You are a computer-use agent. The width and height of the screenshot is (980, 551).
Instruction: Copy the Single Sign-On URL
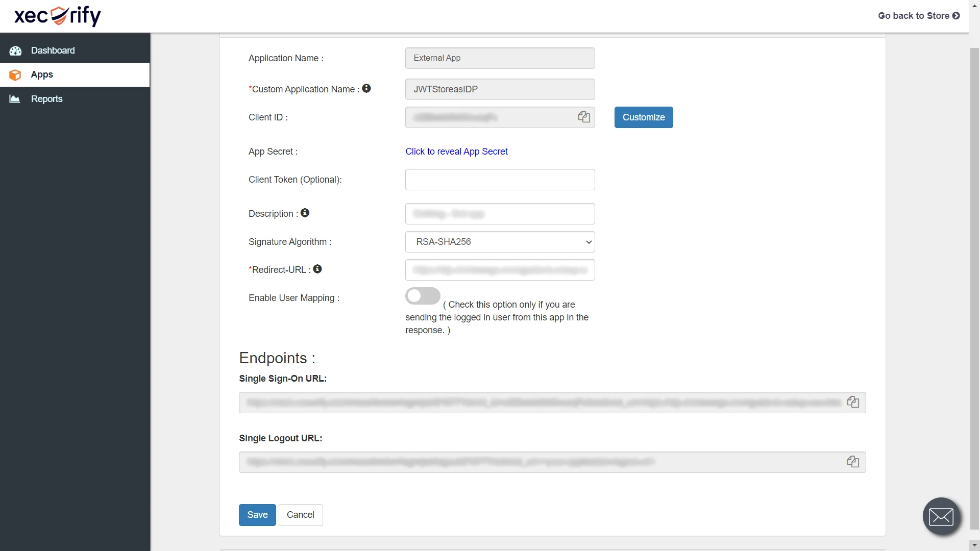tap(853, 402)
